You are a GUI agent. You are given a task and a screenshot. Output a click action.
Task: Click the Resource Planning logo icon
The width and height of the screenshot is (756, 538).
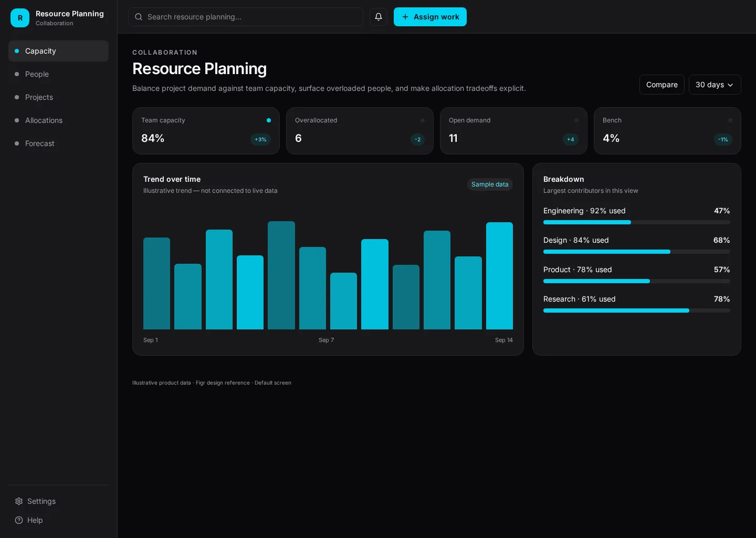click(x=20, y=18)
